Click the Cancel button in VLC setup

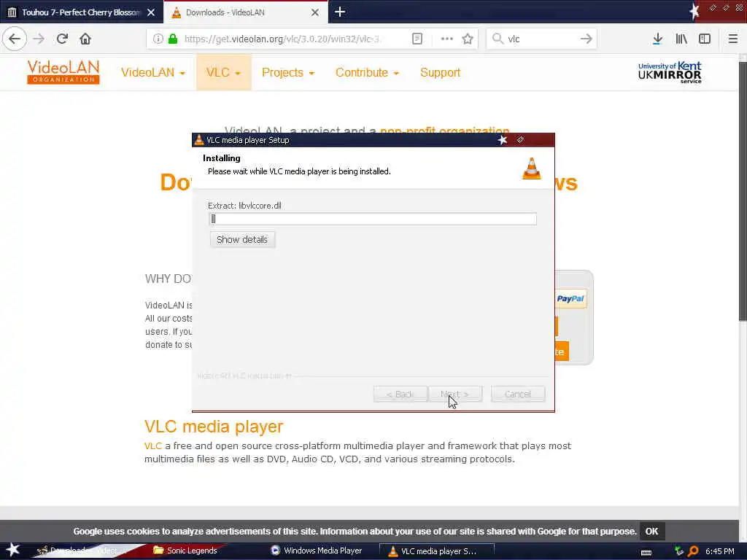[x=518, y=394]
